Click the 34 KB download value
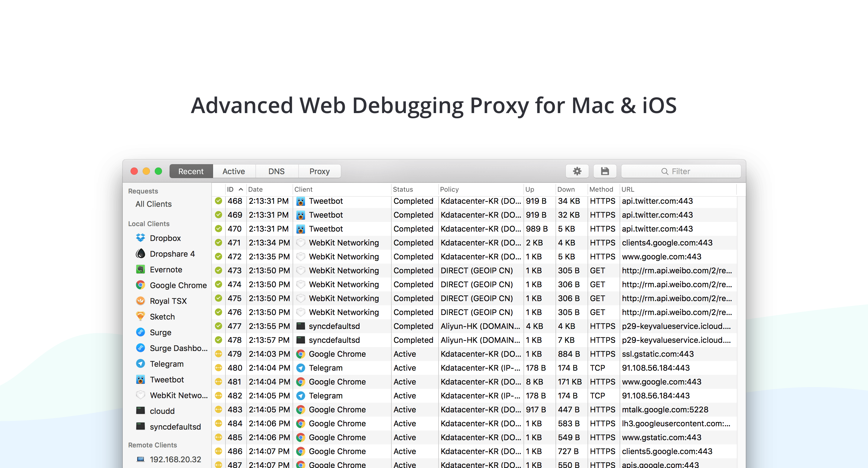This screenshot has height=468, width=868. (x=569, y=201)
